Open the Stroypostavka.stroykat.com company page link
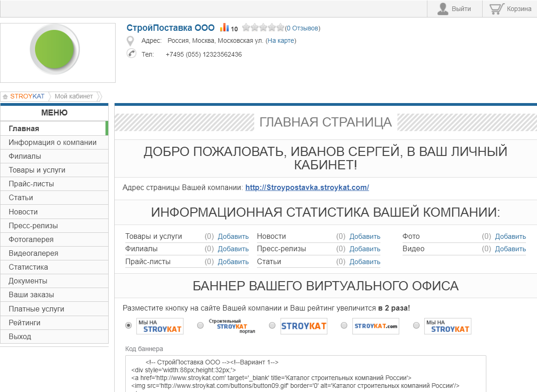The height and width of the screenshot is (392, 537). click(307, 188)
